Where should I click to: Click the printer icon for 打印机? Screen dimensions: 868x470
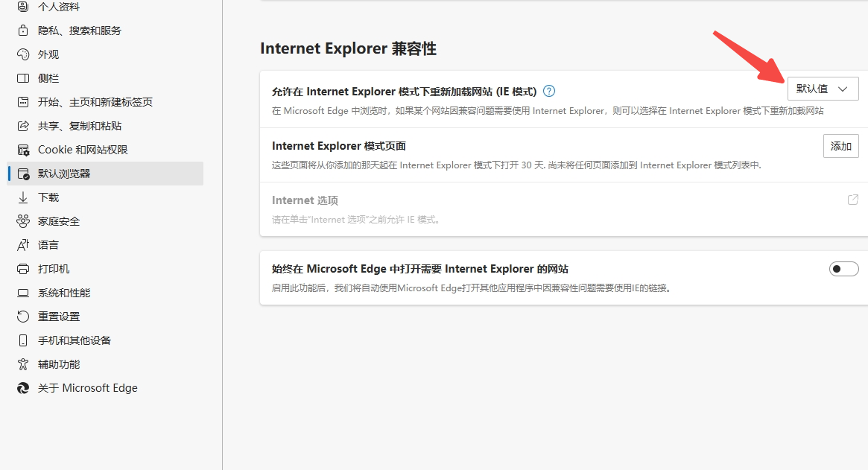pyautogui.click(x=22, y=269)
